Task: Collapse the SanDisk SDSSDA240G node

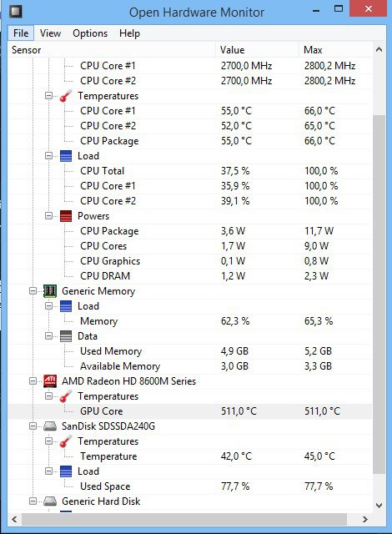Action: (33, 426)
